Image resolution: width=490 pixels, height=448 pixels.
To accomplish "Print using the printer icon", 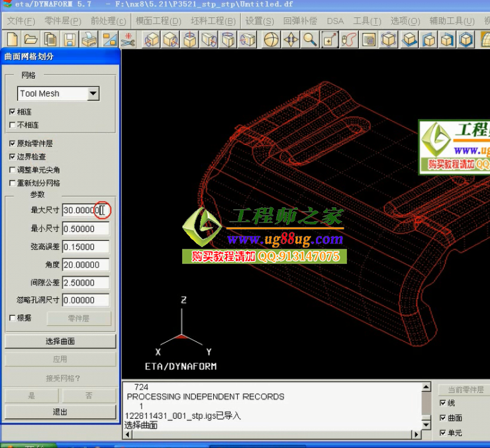I will click(x=89, y=40).
